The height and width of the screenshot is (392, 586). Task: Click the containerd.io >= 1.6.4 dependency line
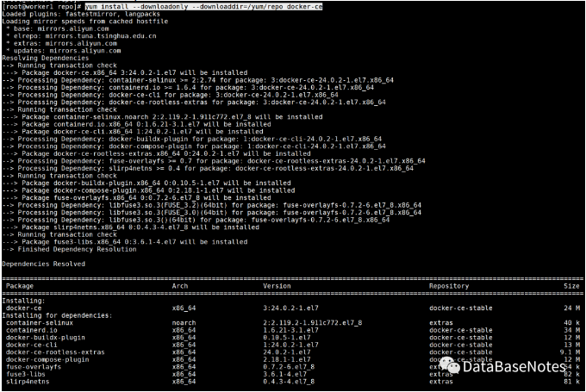(x=188, y=87)
